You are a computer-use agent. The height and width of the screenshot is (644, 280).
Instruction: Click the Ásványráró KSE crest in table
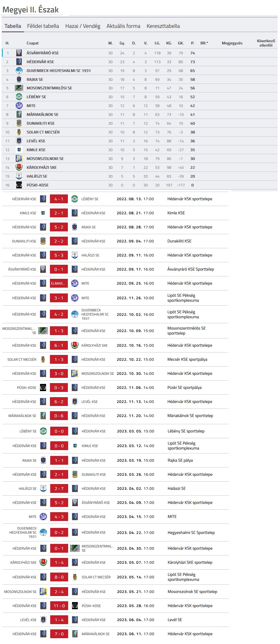tap(19, 53)
